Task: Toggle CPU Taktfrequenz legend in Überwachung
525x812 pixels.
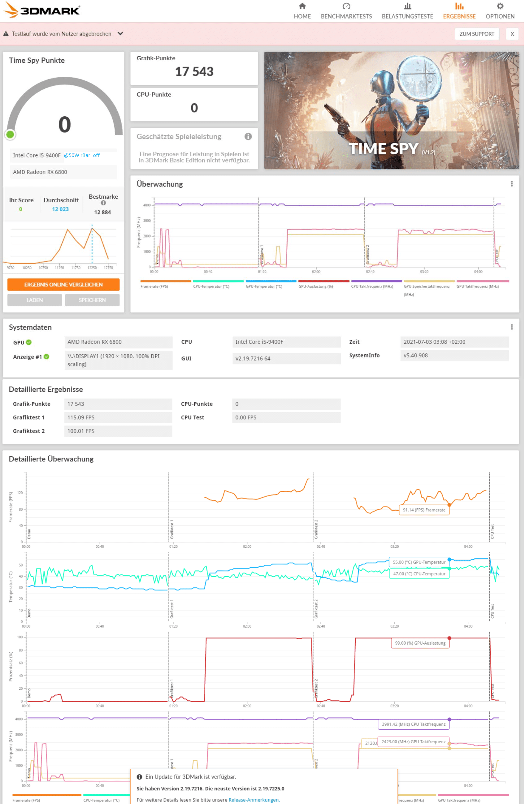Action: [x=377, y=284]
